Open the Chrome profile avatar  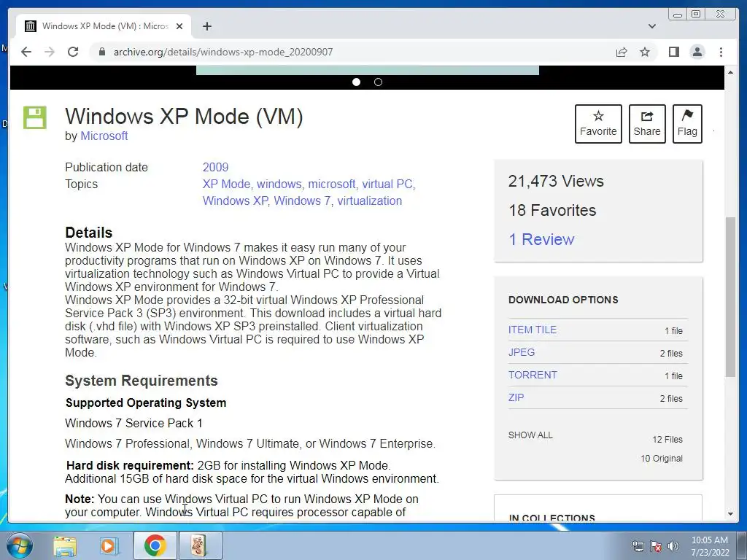point(697,52)
